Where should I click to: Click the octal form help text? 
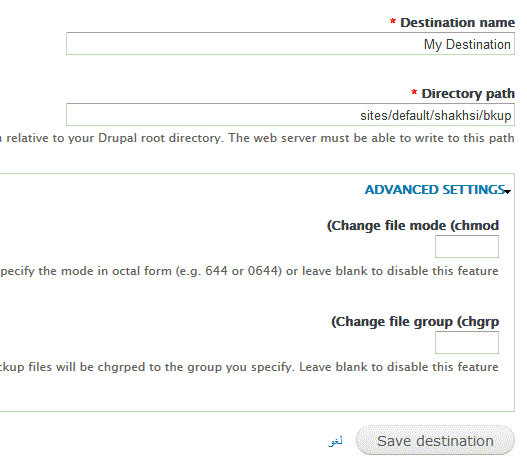point(249,271)
